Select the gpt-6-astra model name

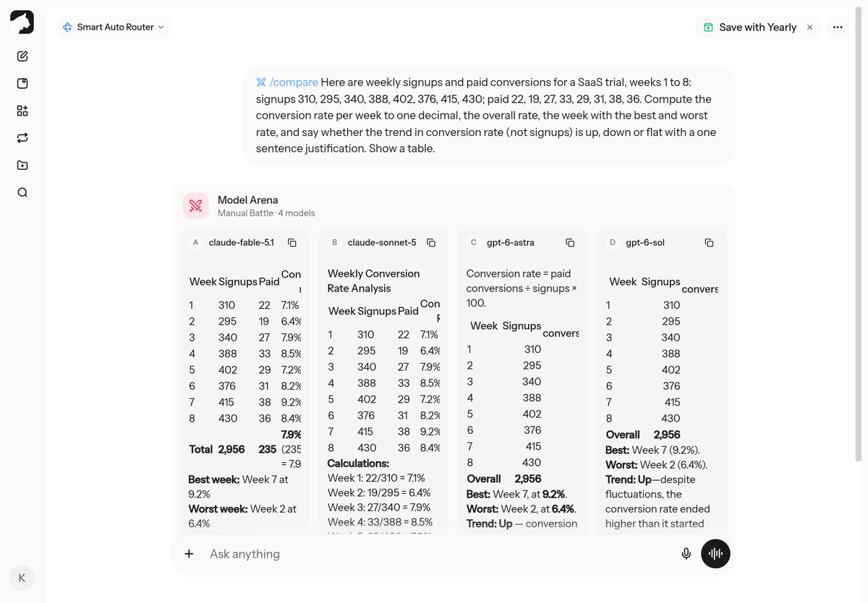(x=511, y=243)
